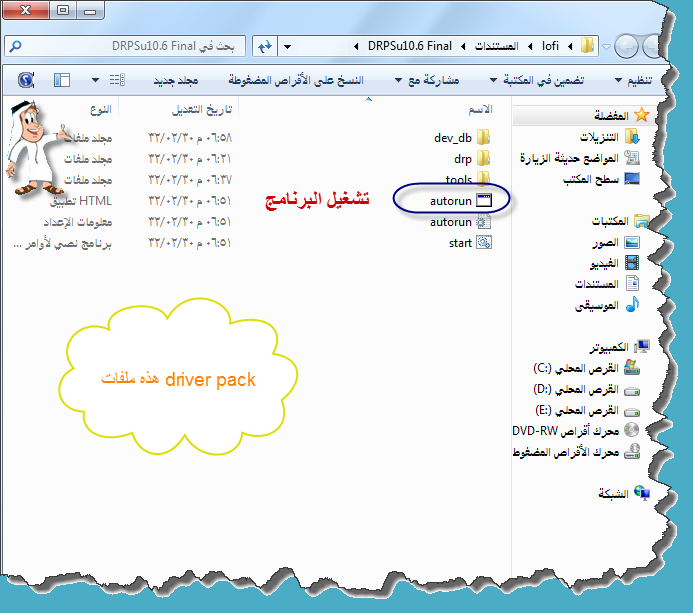The height and width of the screenshot is (613, 693).
Task: Open the DVD-RW drive
Action: point(576,431)
